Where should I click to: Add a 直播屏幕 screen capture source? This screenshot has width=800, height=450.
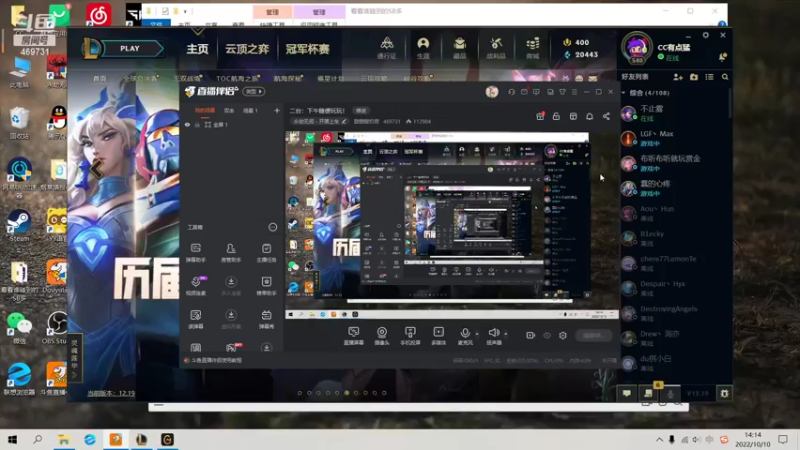click(x=353, y=336)
